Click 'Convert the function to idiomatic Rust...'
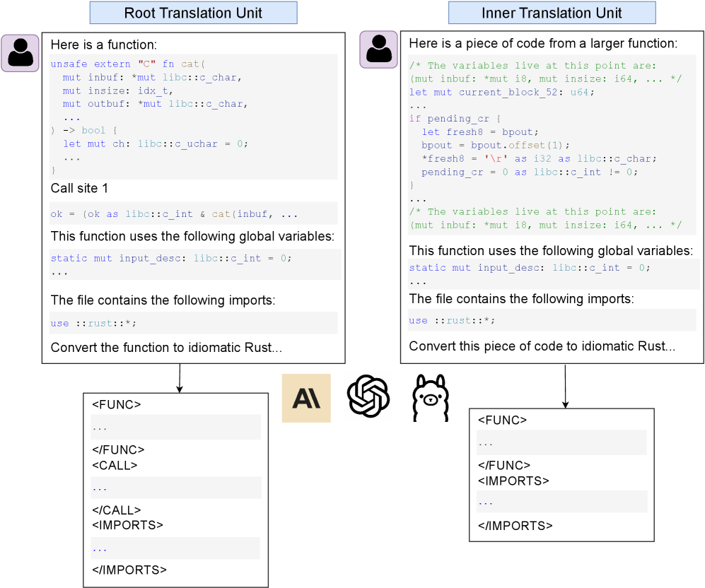Image resolution: width=705 pixels, height=588 pixels. pos(166,347)
